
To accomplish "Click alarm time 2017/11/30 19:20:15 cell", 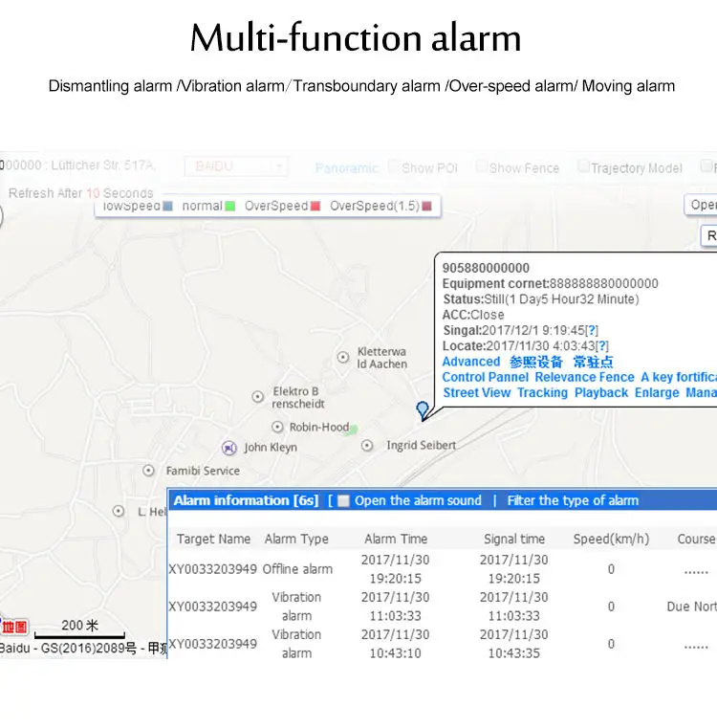I will 396,569.
